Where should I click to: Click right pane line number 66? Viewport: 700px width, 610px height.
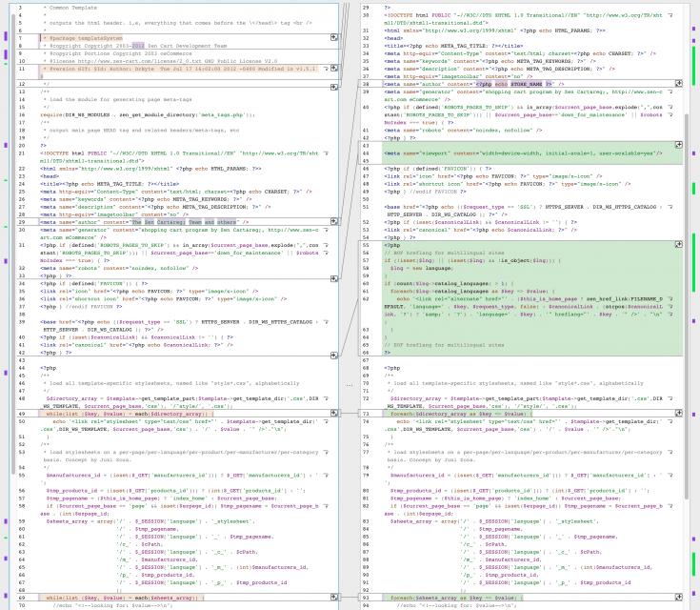pos(366,353)
